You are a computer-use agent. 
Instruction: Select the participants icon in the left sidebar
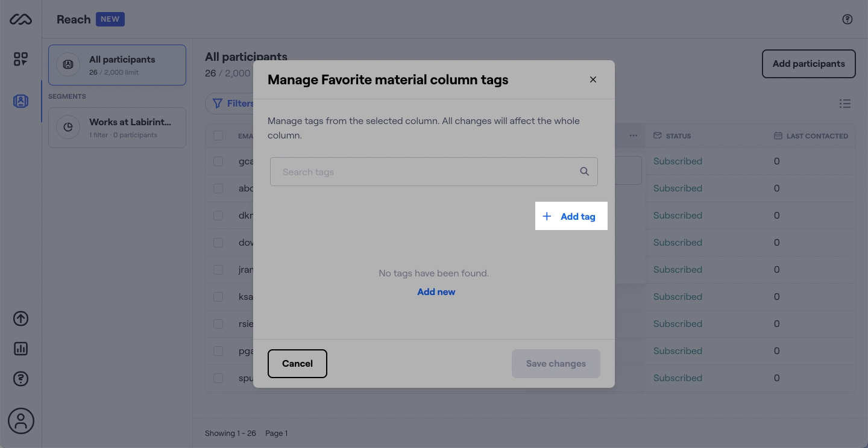[x=20, y=101]
